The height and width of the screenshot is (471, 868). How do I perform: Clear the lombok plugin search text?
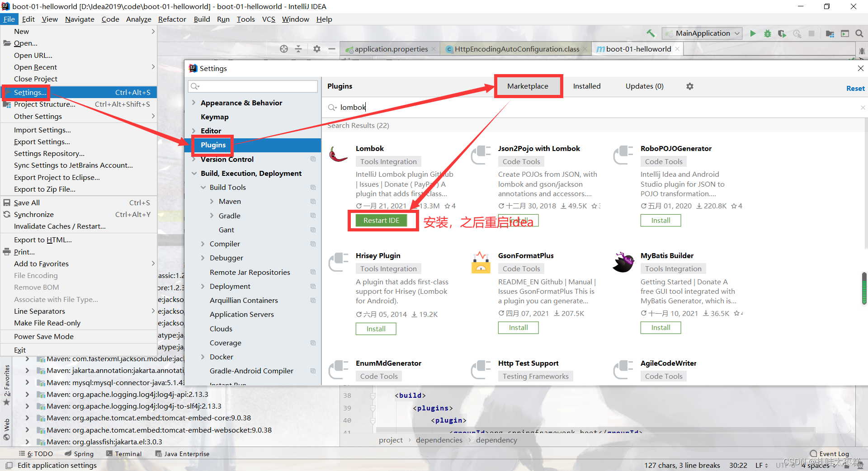(x=863, y=107)
